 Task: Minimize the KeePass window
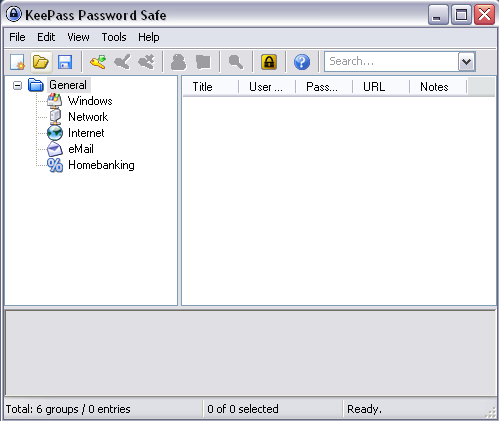pos(438,15)
